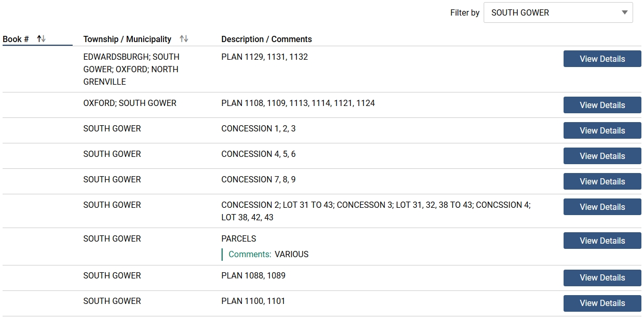View Details for OXFORD; SOUTH GOWER row
This screenshot has width=644, height=319.
pyautogui.click(x=602, y=105)
